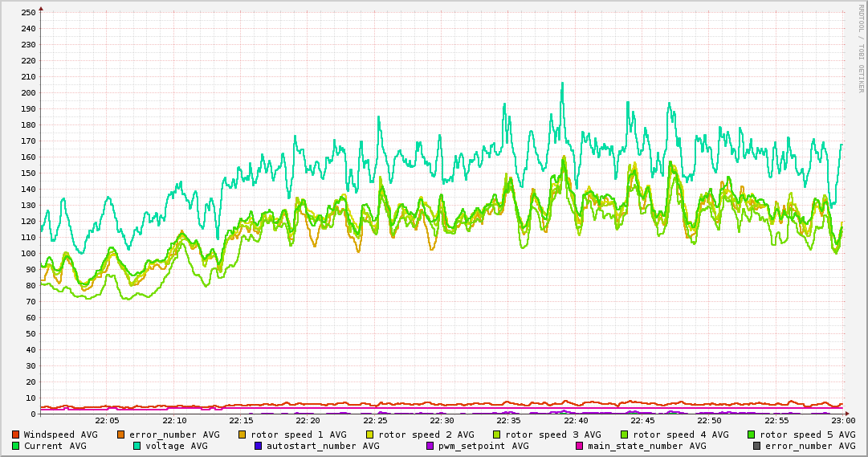868x457 pixels.
Task: Click the pink main_state_number AVG swatch
Action: 580,446
